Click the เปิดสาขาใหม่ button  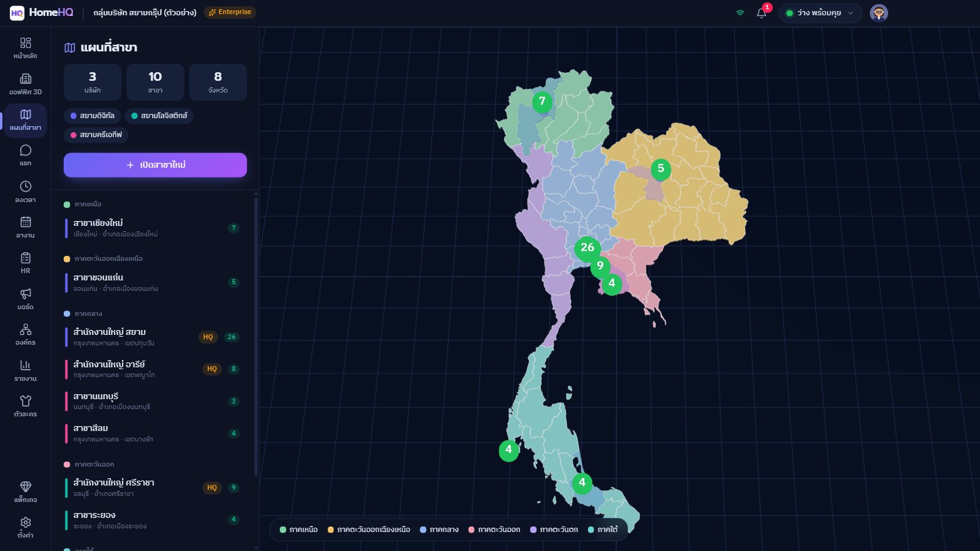(155, 165)
